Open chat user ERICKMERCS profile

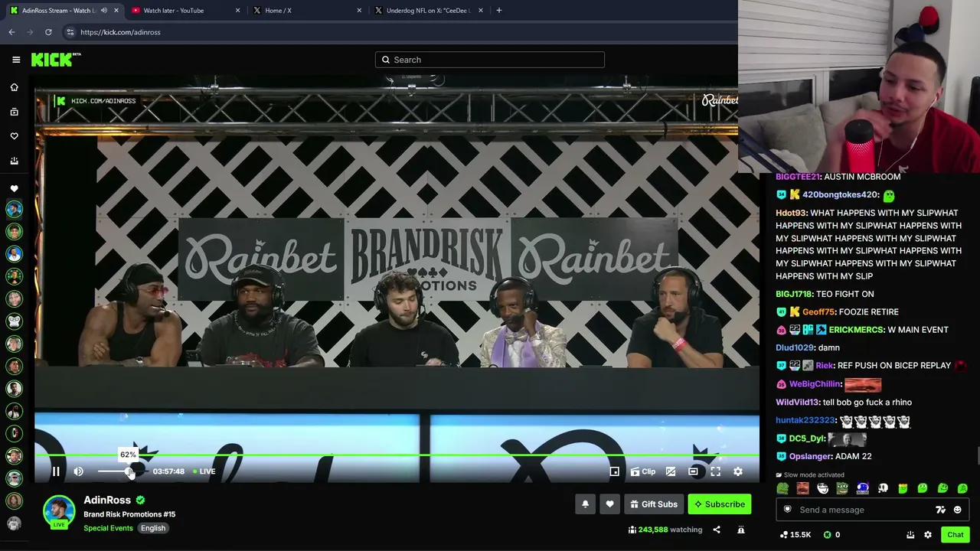856,330
